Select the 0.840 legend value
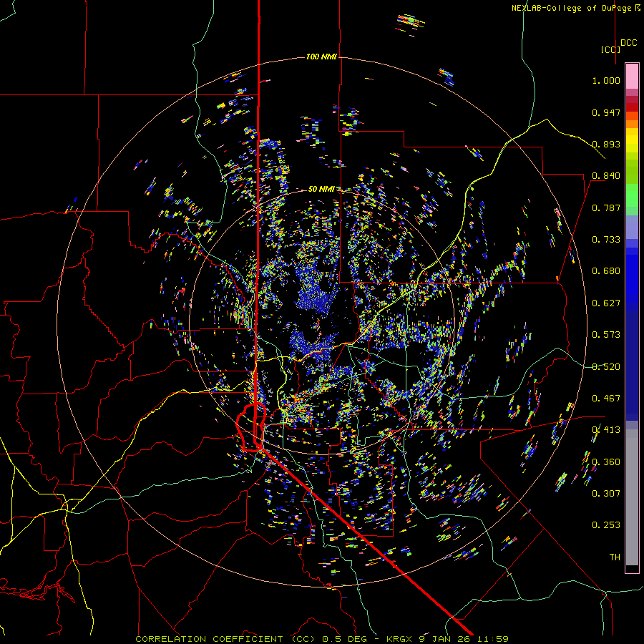The image size is (644, 644). 606,176
